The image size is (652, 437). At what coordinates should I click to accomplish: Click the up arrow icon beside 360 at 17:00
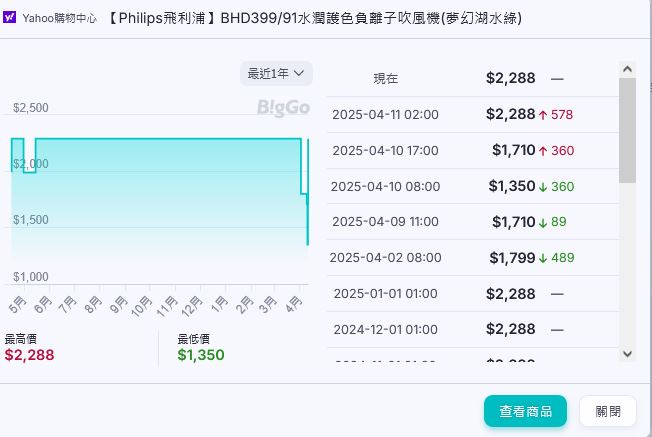[543, 151]
